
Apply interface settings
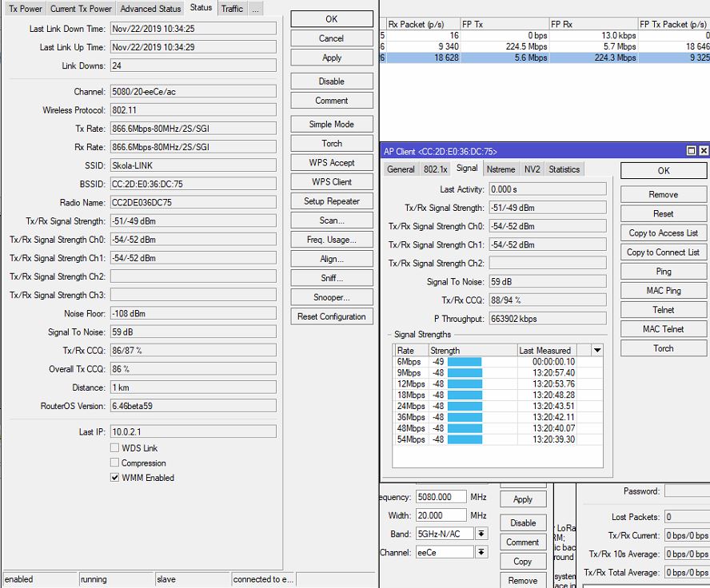[x=332, y=58]
